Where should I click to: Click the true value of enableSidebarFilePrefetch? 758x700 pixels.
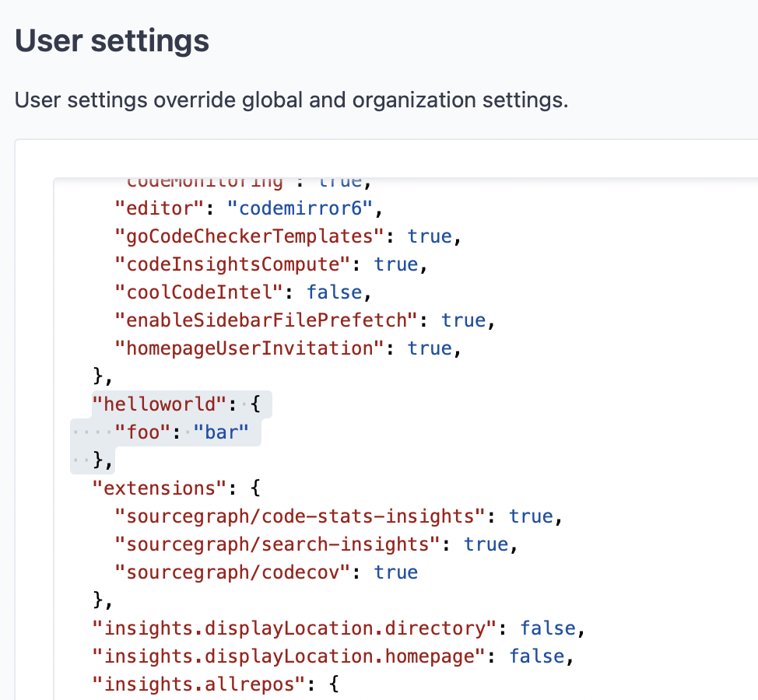[x=464, y=320]
